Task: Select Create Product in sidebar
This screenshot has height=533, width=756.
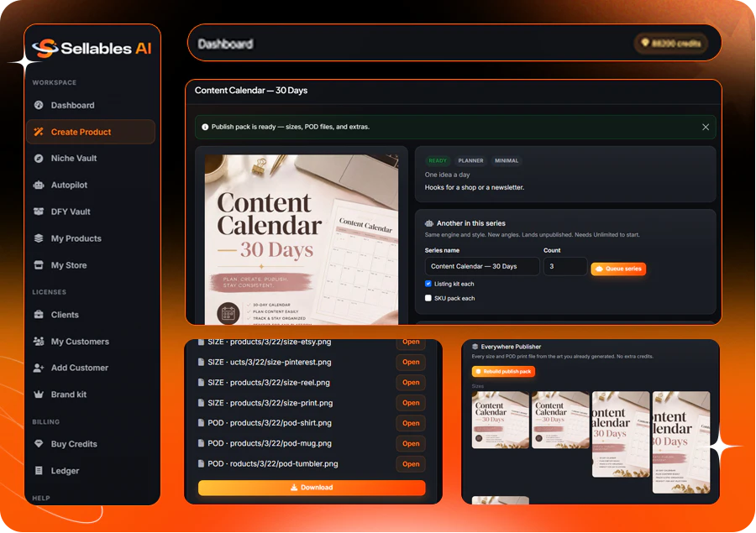Action: pos(91,132)
